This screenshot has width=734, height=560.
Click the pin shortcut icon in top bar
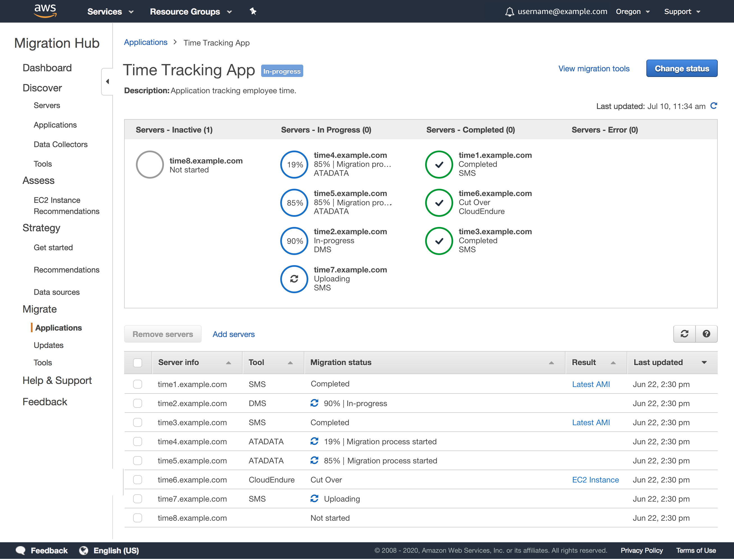point(253,12)
